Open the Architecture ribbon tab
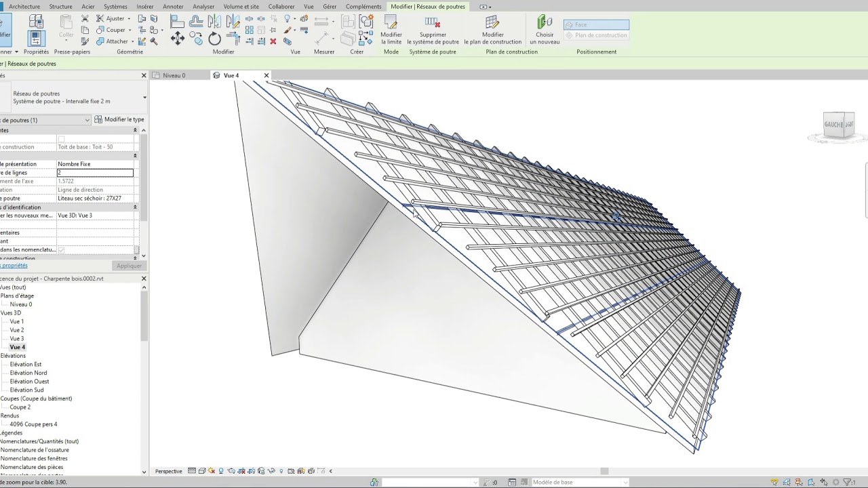This screenshot has width=868, height=488. pyautogui.click(x=24, y=7)
